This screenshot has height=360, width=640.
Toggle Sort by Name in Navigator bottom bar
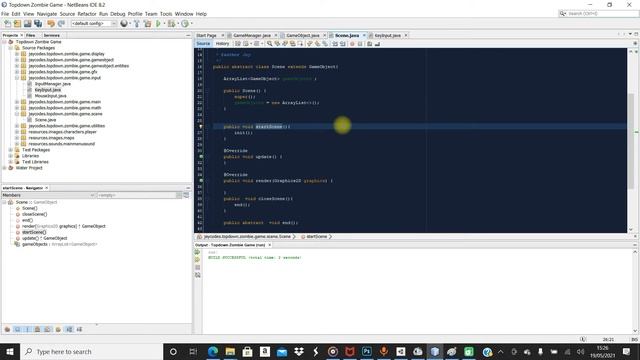point(69,329)
